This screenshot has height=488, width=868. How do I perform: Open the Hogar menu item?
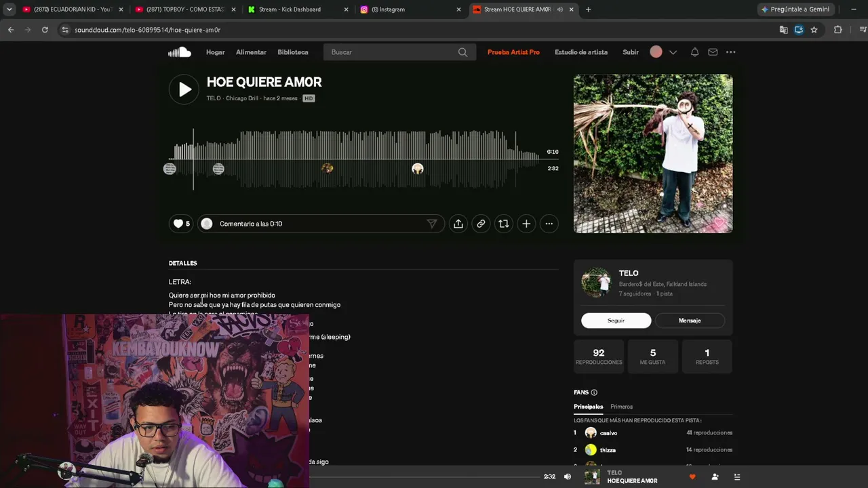(216, 52)
